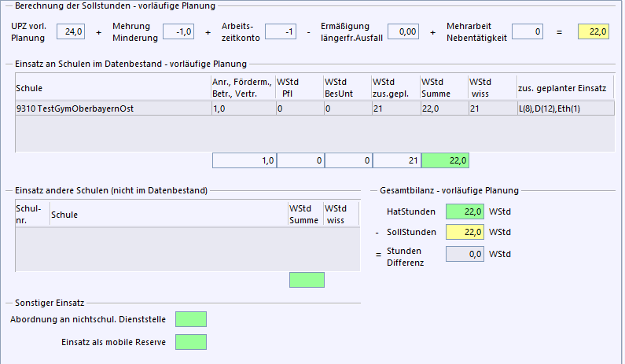Click the Schule header in other schools table

coord(169,214)
